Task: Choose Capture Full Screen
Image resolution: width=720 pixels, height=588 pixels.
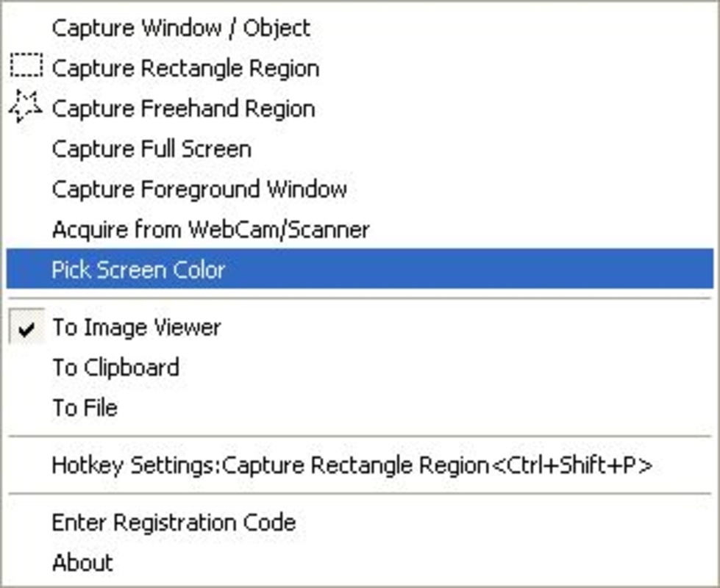Action: pos(152,149)
